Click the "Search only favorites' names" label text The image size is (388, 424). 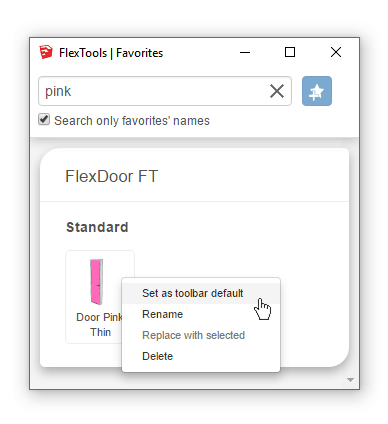(x=132, y=121)
